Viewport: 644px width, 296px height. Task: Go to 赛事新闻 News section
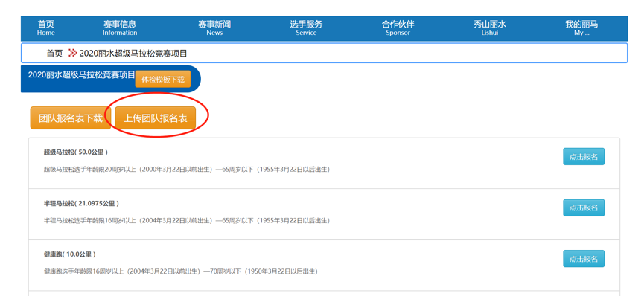pos(214,28)
